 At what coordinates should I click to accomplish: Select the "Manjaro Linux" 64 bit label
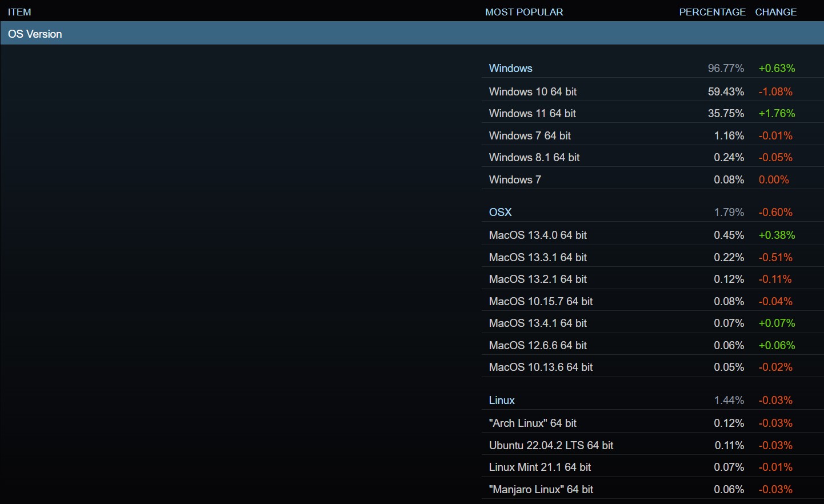pyautogui.click(x=541, y=489)
